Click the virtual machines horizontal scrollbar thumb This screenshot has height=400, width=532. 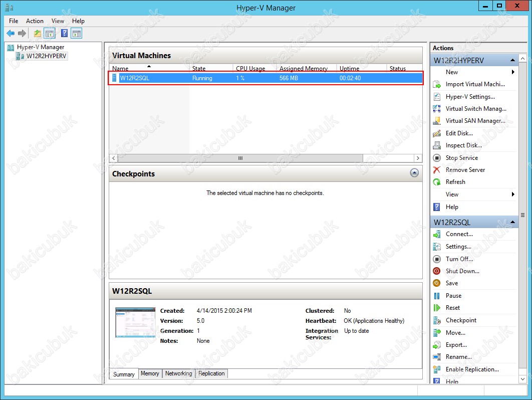[x=240, y=158]
